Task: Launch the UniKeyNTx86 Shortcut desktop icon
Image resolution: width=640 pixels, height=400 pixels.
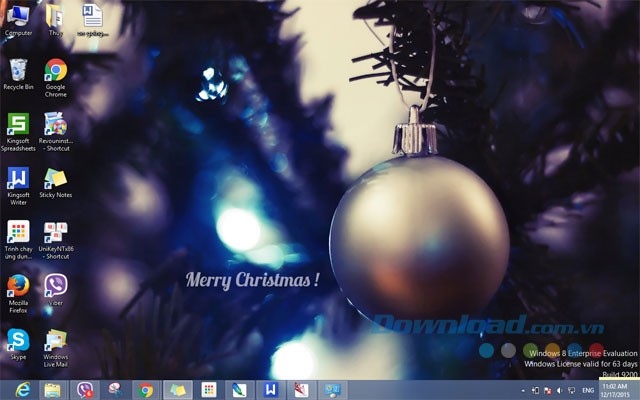Action: click(x=56, y=240)
